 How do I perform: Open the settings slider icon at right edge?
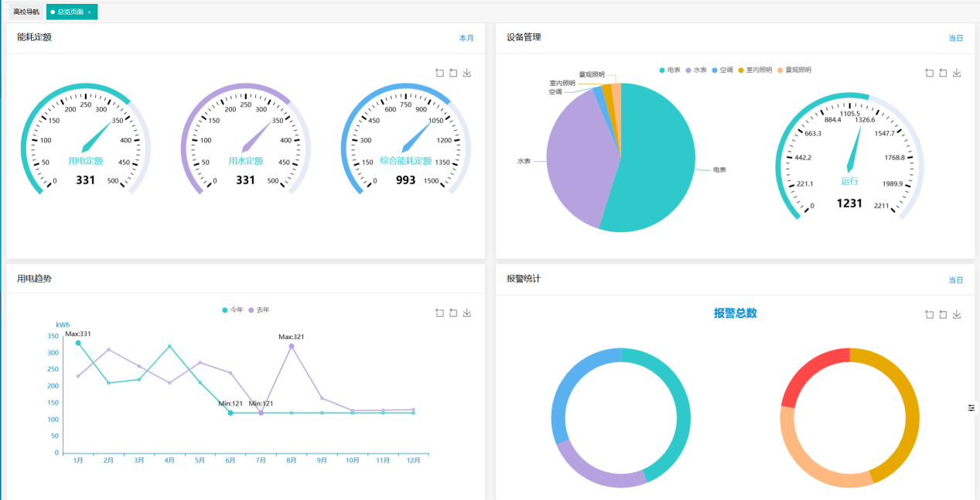[971, 408]
